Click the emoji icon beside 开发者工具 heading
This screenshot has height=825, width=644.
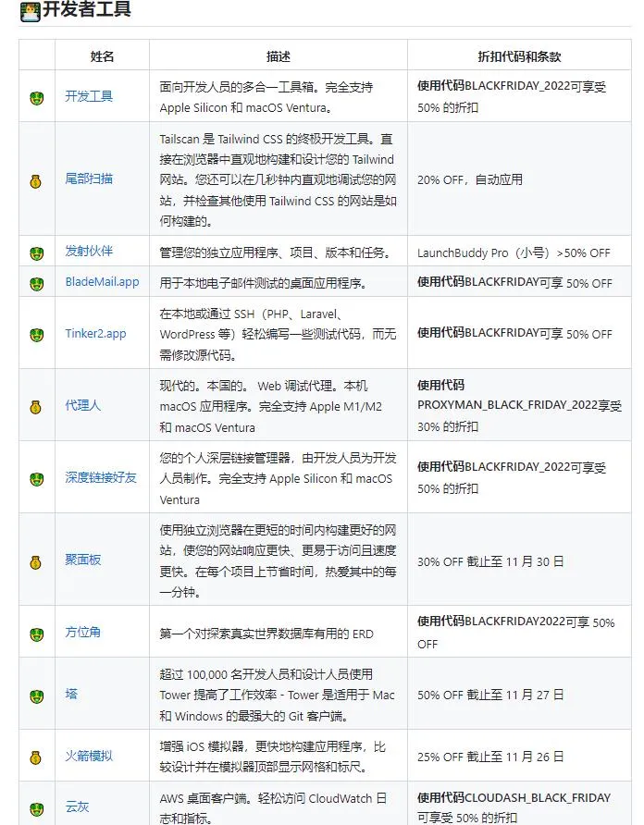pos(30,11)
